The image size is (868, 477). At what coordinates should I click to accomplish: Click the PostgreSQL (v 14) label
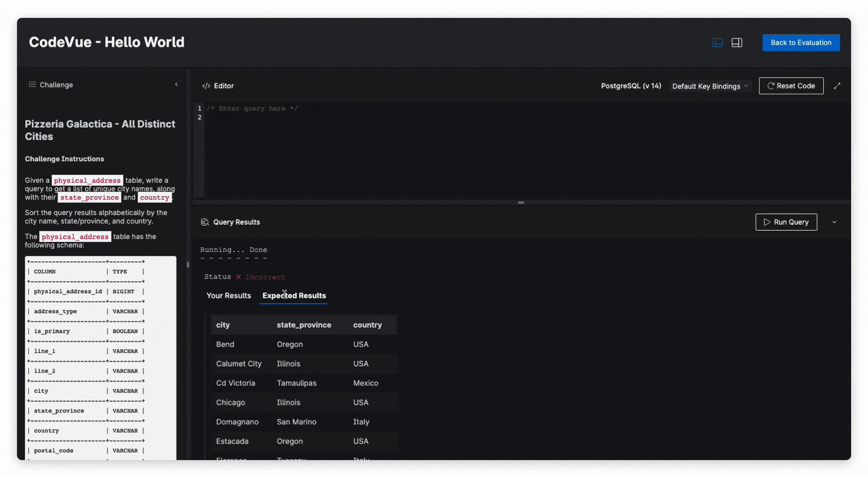[631, 86]
